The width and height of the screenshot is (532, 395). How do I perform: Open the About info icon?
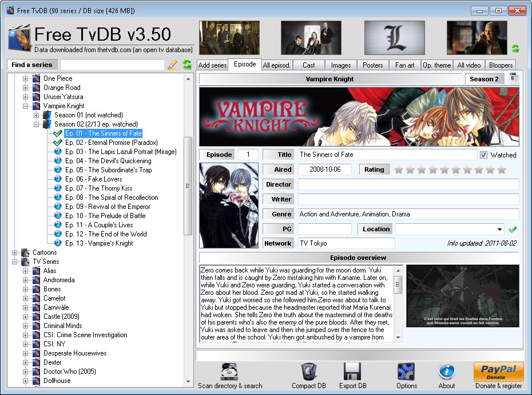[x=446, y=371]
